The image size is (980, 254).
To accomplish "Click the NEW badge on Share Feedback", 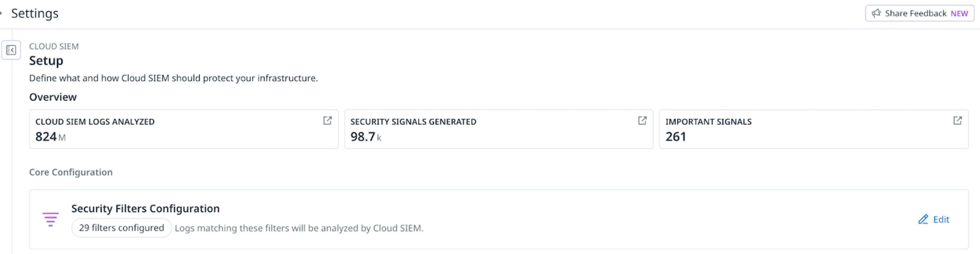I will (x=959, y=14).
